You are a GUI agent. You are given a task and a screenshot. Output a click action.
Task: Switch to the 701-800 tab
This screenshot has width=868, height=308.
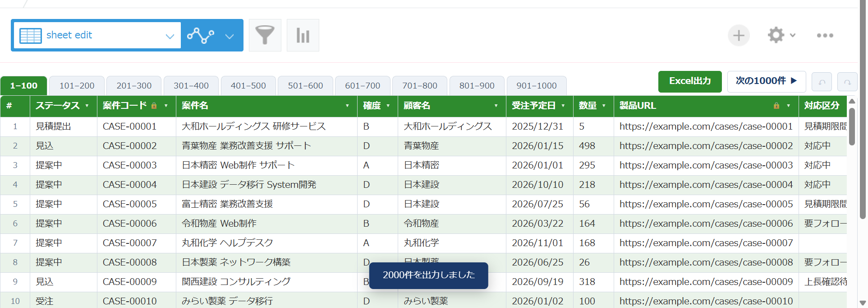420,86
